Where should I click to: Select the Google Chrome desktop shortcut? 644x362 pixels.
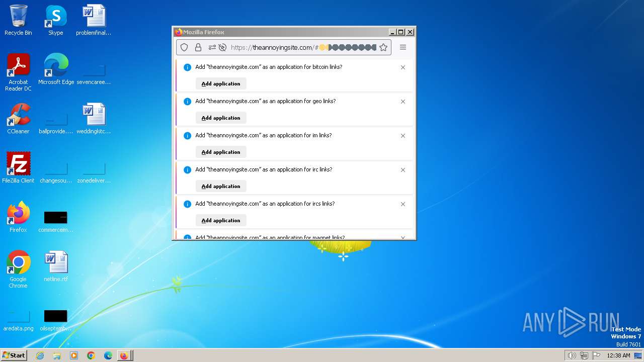[18, 269]
